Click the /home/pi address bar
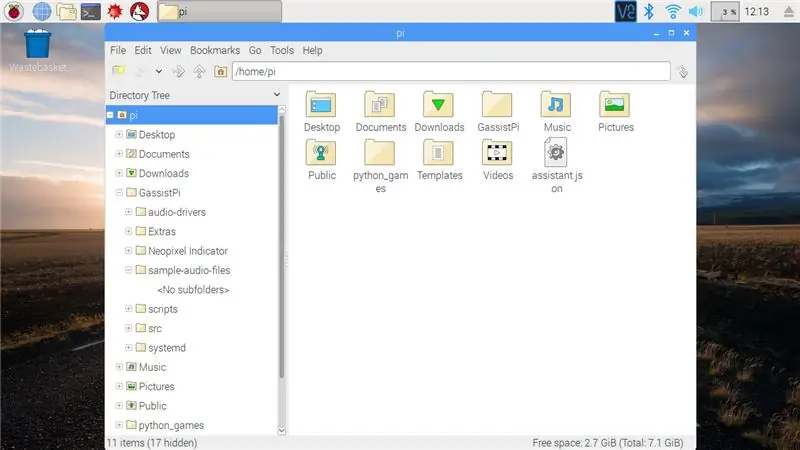The image size is (800, 450). 451,71
